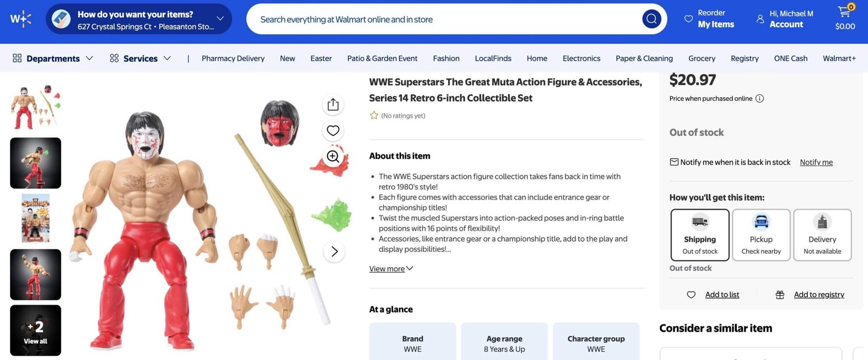The width and height of the screenshot is (868, 360).
Task: Select the Shipping fulfillment option
Action: click(699, 234)
